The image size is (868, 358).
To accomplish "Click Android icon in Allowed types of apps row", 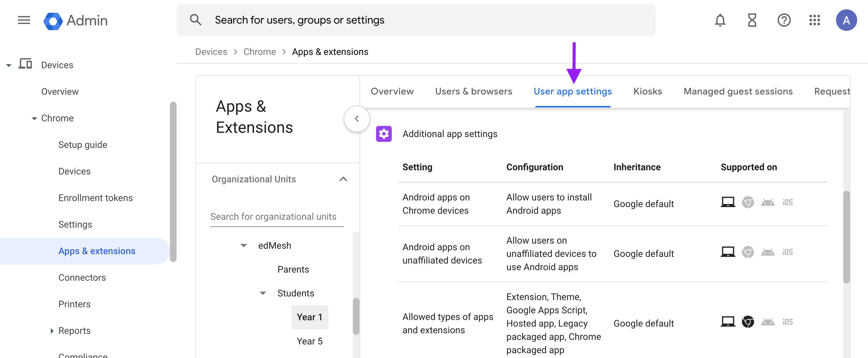I will point(767,321).
